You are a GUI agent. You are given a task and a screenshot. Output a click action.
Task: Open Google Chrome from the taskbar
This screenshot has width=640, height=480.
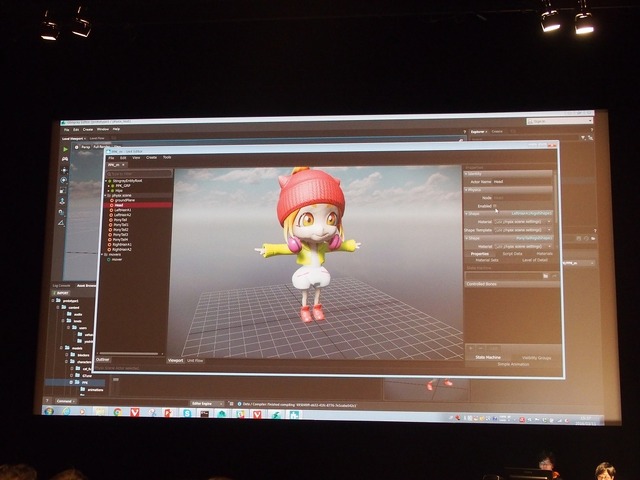click(x=118, y=412)
